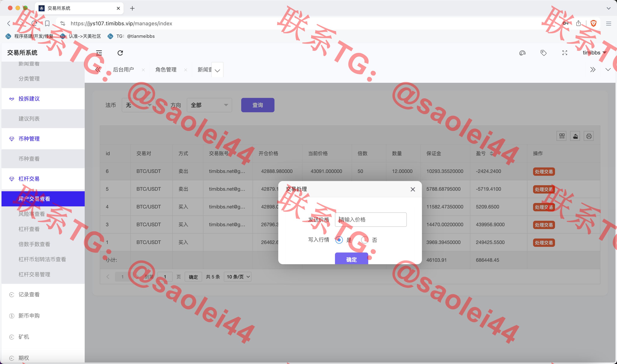Click 处理交易 for row id 6
The image size is (617, 364).
[x=544, y=171]
